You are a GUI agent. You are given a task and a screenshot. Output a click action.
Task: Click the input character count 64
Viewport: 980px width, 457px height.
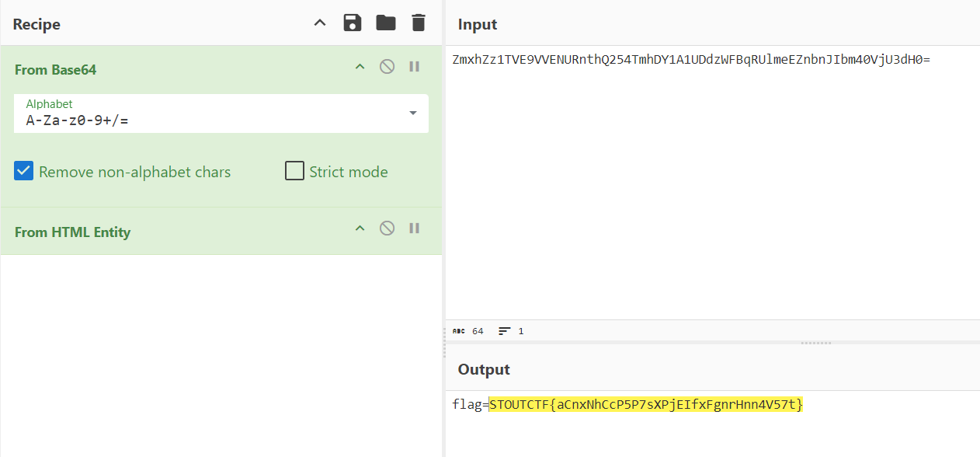(x=468, y=331)
